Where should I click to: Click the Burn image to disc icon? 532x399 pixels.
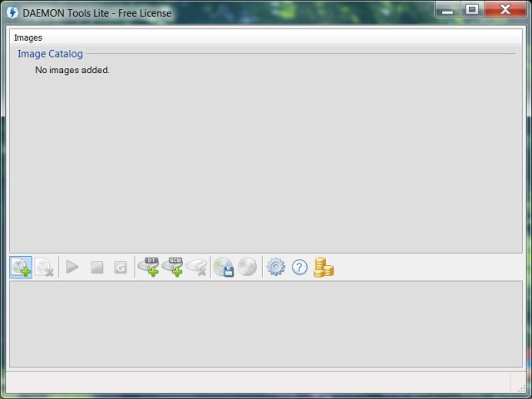coord(247,267)
